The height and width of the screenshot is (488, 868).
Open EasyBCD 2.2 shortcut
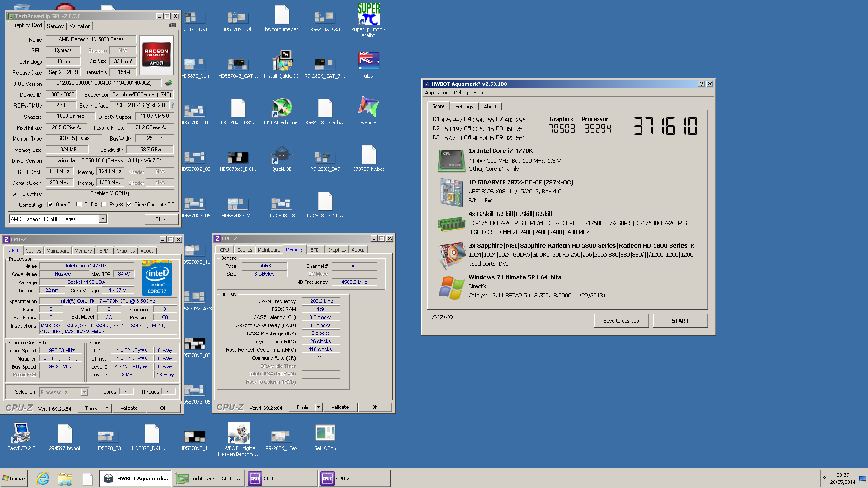21,437
